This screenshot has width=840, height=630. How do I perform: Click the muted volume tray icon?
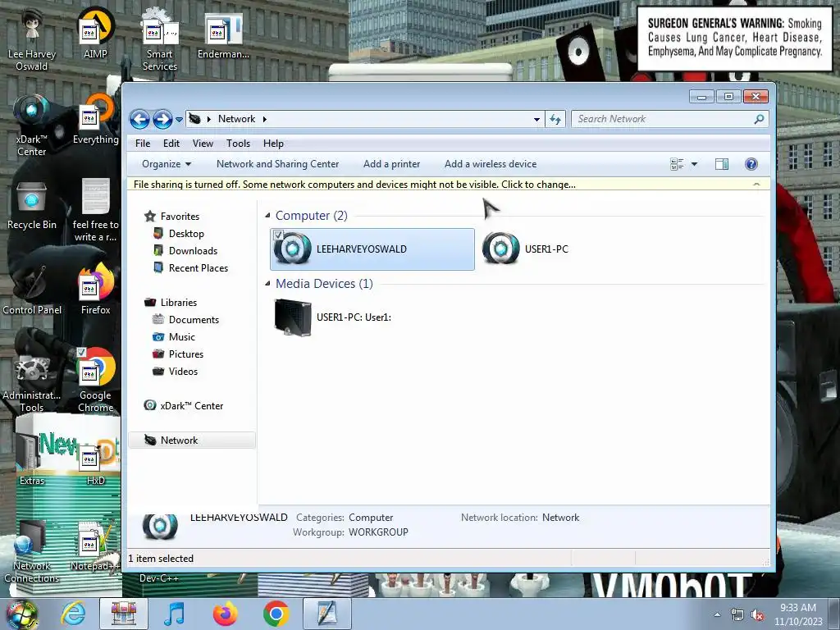pyautogui.click(x=757, y=615)
